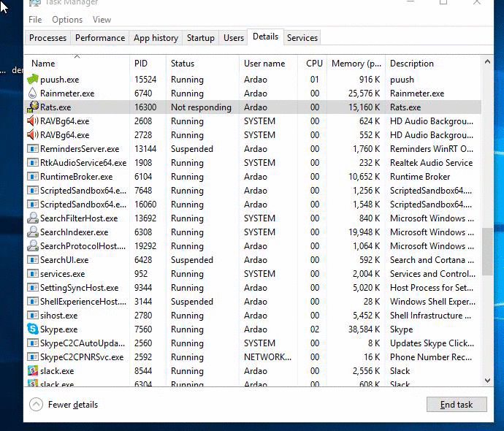Viewport: 504px width, 431px height.
Task: Click the scrollbar up arrow
Action: coord(487,61)
